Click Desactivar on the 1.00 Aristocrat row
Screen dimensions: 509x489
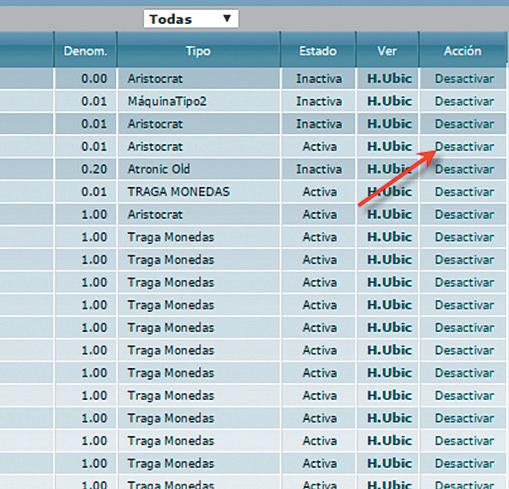click(464, 214)
